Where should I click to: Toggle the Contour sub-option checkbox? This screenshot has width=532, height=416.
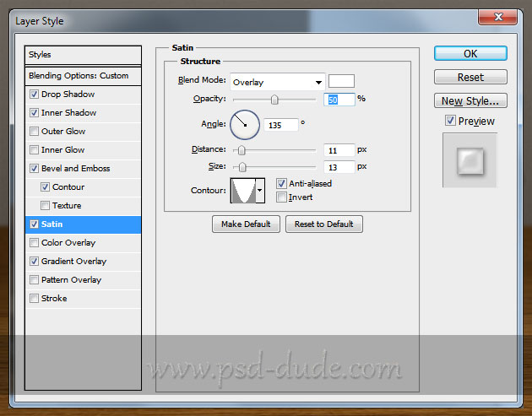45,186
